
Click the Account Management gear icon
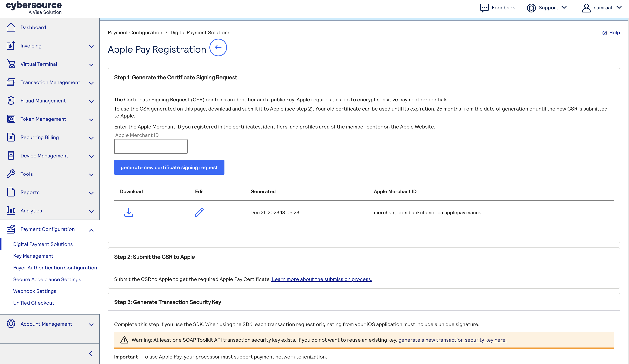click(x=11, y=323)
